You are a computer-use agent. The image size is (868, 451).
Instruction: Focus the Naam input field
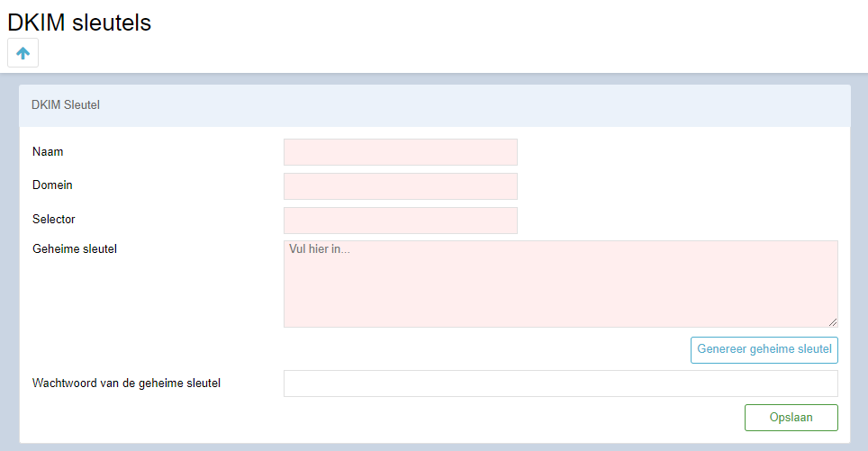400,152
